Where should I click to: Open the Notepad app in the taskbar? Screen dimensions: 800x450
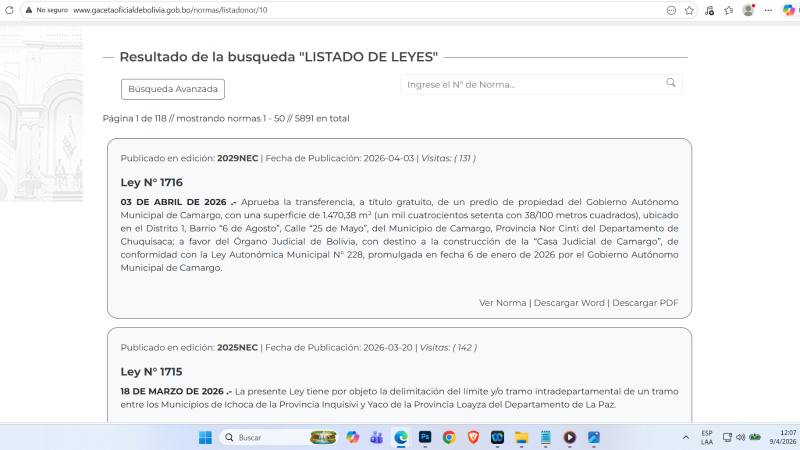pos(545,438)
